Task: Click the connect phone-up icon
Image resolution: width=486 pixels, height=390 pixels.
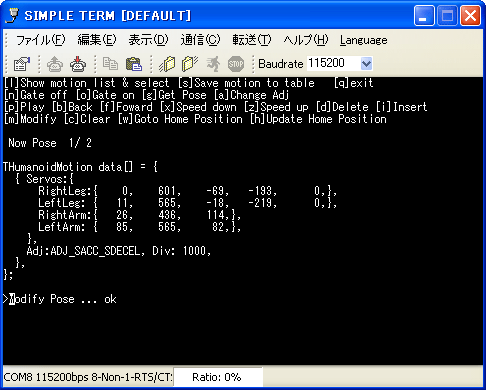Action: pyautogui.click(x=55, y=64)
